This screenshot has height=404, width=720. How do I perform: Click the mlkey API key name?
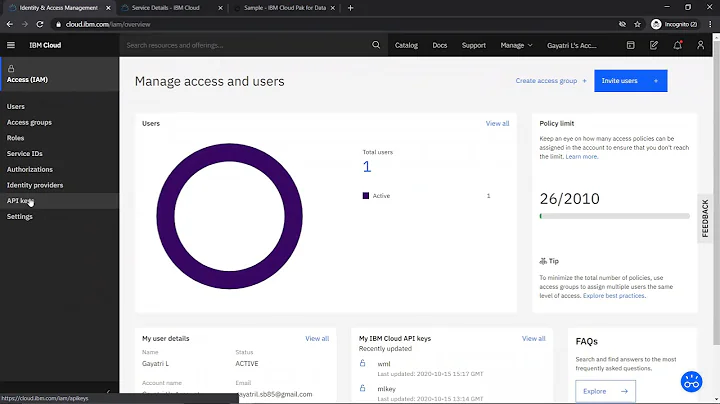click(x=386, y=388)
